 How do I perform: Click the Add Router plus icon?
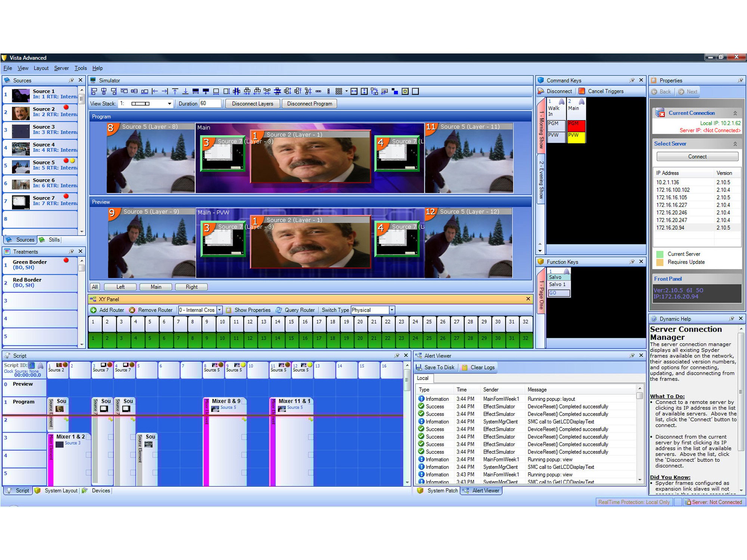(94, 310)
